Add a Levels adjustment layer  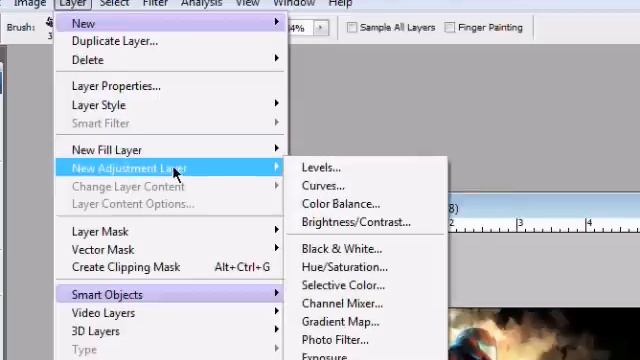coord(366,168)
